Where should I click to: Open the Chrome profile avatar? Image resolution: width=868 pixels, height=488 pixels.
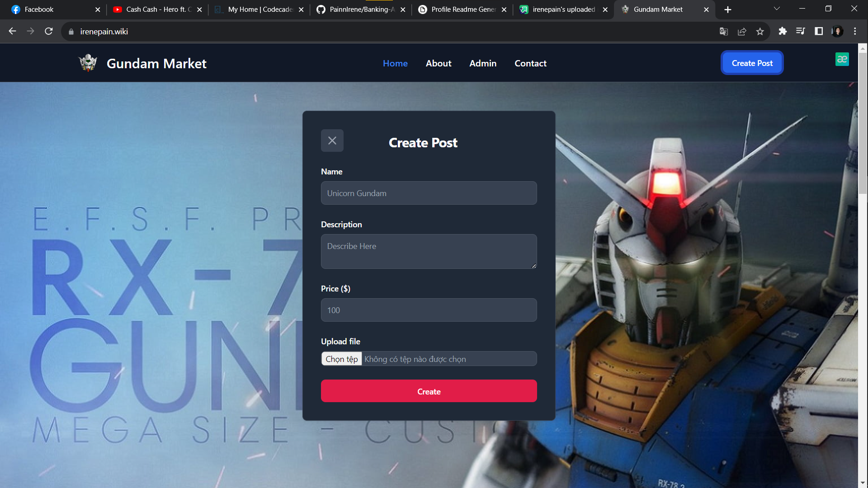click(837, 31)
